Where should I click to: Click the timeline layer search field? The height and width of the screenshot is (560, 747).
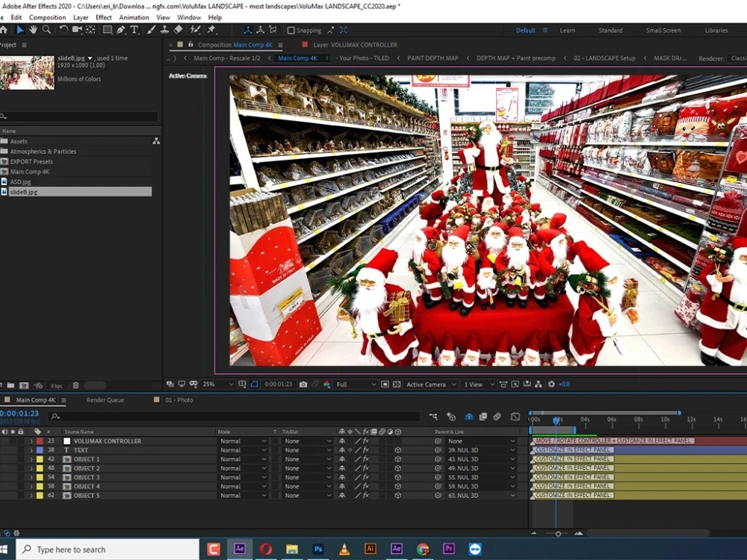[233, 417]
